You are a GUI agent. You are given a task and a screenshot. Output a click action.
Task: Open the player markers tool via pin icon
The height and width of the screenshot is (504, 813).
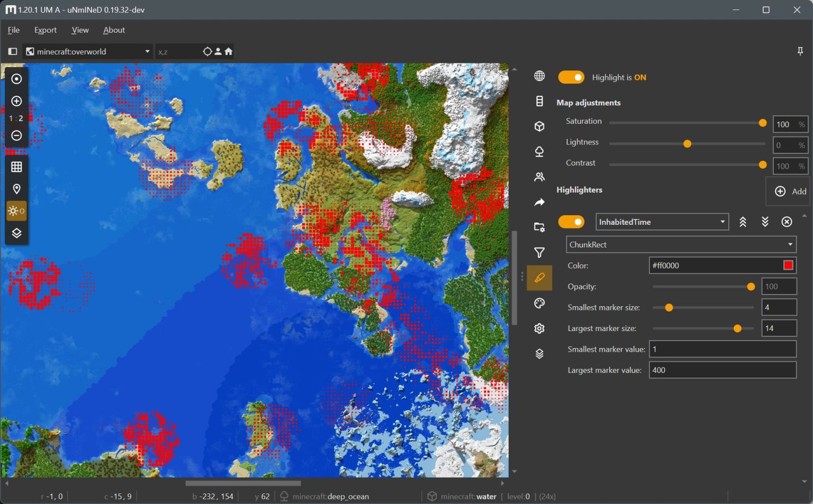pos(16,188)
